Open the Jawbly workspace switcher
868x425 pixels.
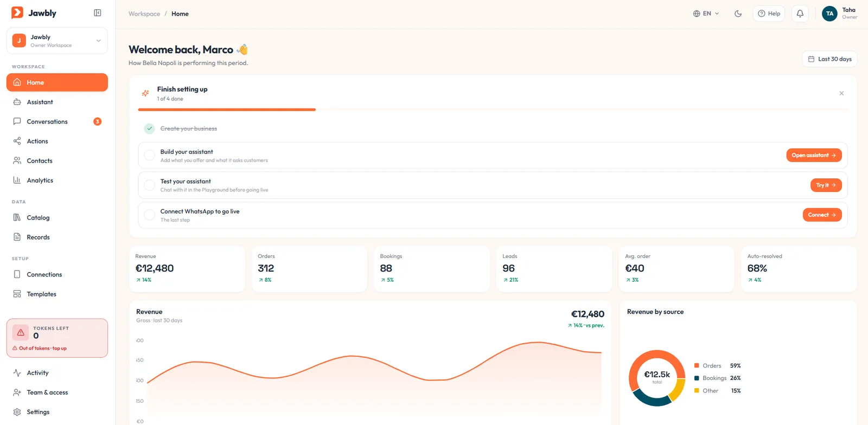click(57, 41)
